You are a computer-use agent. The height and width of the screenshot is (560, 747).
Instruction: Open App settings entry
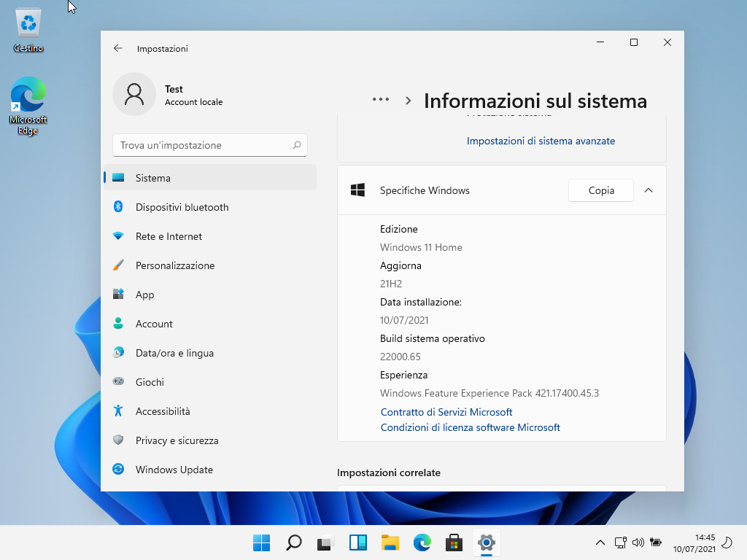pos(210,294)
